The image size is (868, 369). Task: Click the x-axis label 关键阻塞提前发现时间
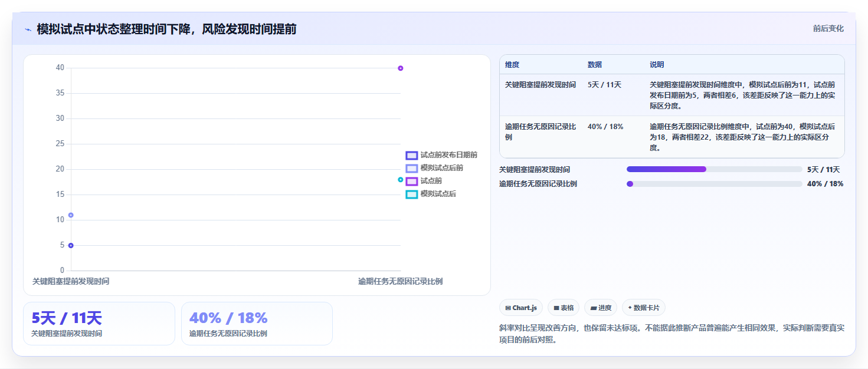[71, 281]
